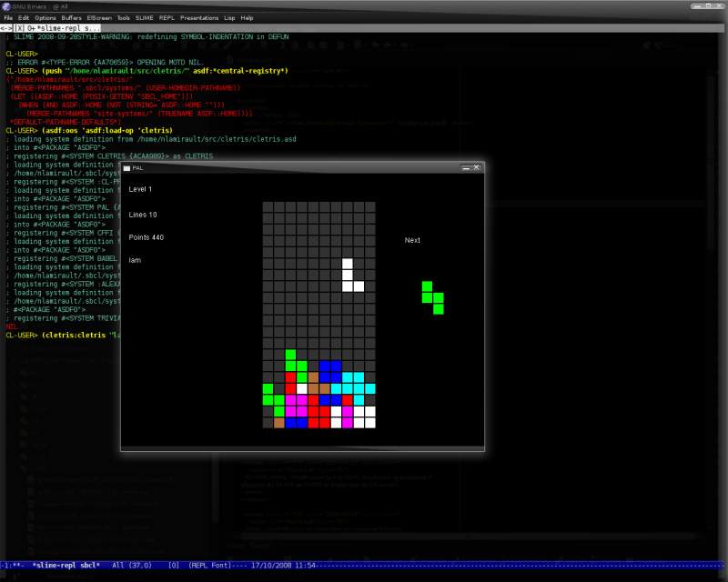Minimize the PAL game window

click(466, 167)
